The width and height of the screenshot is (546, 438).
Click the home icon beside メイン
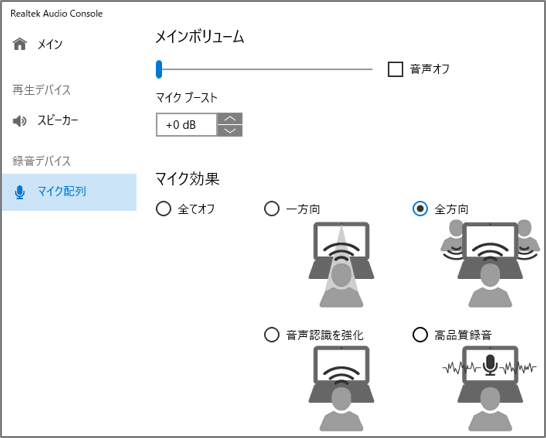click(20, 44)
